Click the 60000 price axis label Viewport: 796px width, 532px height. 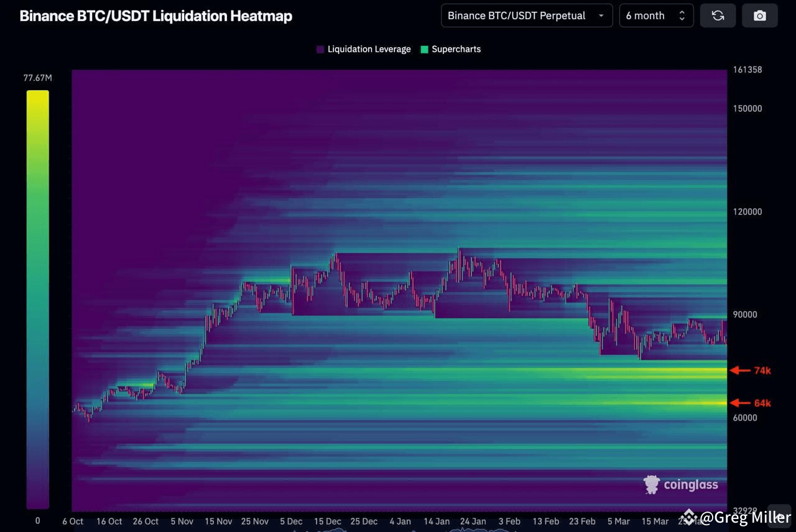pyautogui.click(x=745, y=418)
